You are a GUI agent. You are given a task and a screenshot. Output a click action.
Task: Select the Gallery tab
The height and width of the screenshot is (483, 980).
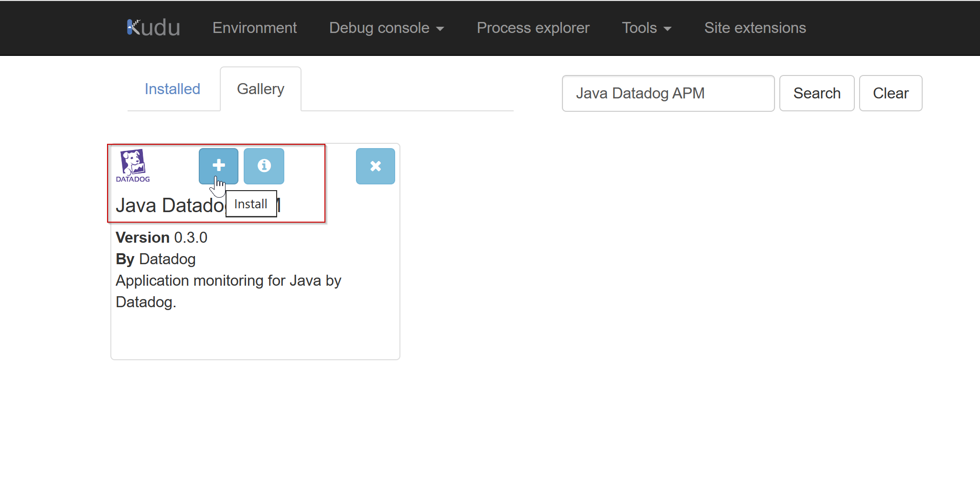click(x=260, y=89)
